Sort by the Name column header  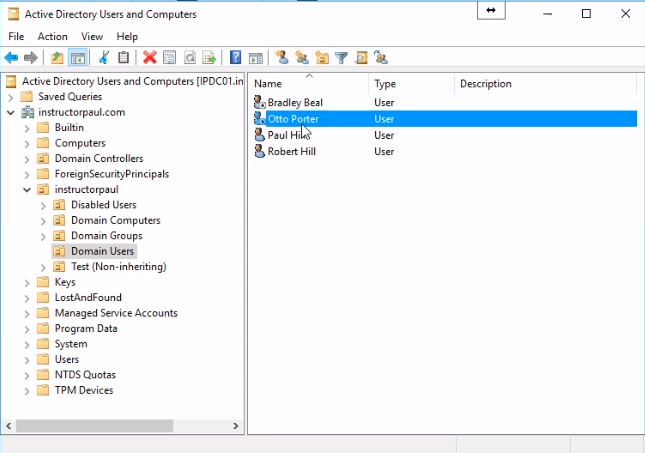click(x=310, y=84)
